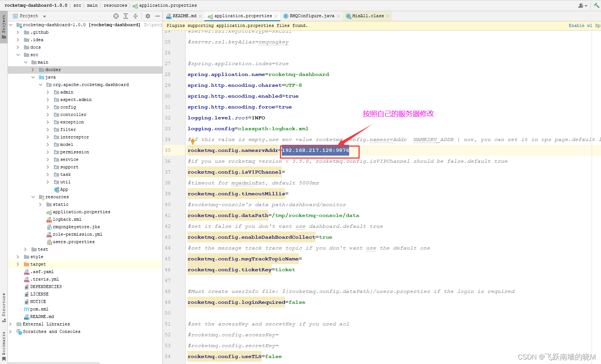Click rocketmq.config.dataPath property key
The image size is (601, 364).
(228, 215)
